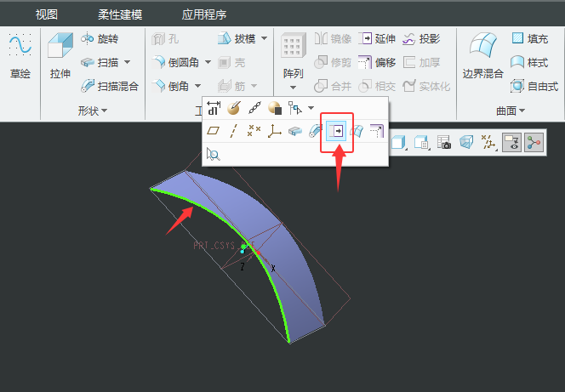Click the 填充 (Fill) tool
The height and width of the screenshot is (392, 565).
529,38
